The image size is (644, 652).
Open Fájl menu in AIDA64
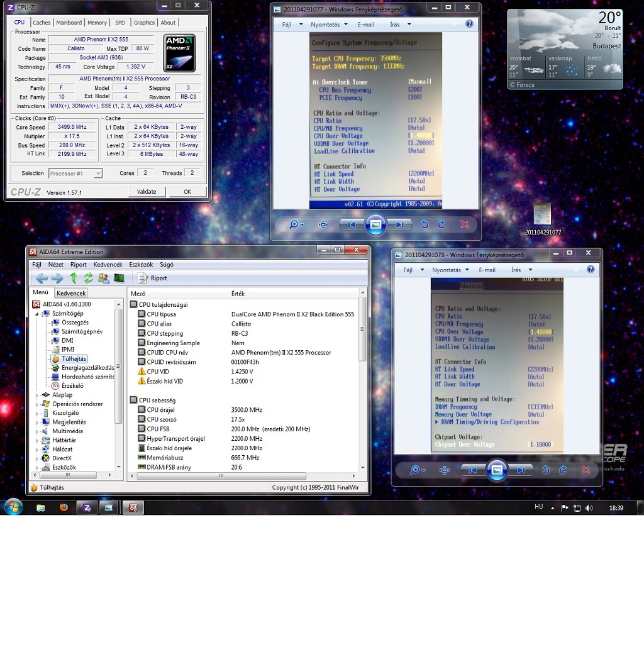click(36, 265)
